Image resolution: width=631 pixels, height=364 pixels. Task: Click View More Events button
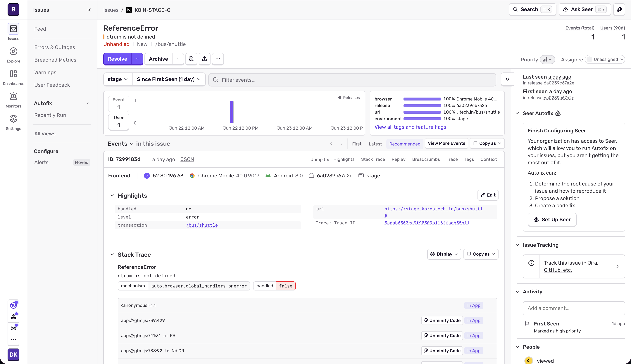click(x=446, y=143)
